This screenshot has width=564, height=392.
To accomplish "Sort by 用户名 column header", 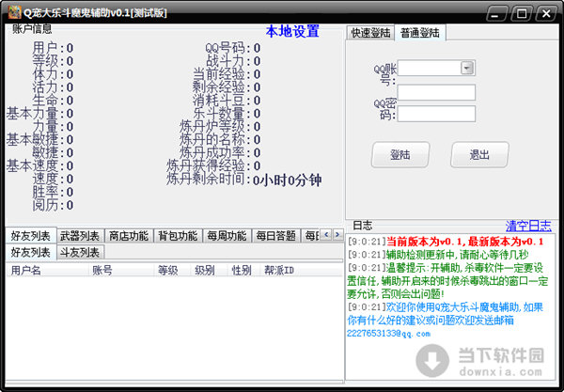I will coord(48,271).
